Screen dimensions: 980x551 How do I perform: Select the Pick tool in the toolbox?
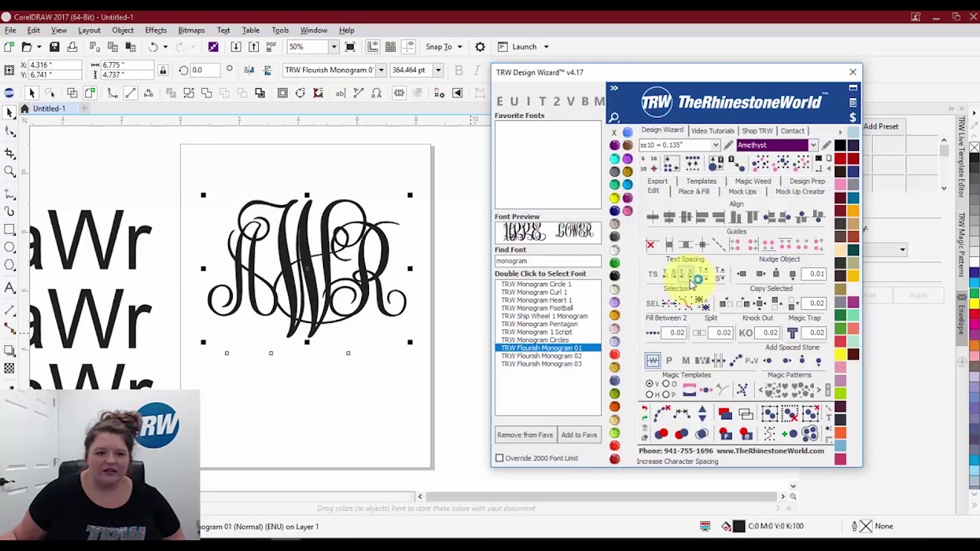pos(10,112)
